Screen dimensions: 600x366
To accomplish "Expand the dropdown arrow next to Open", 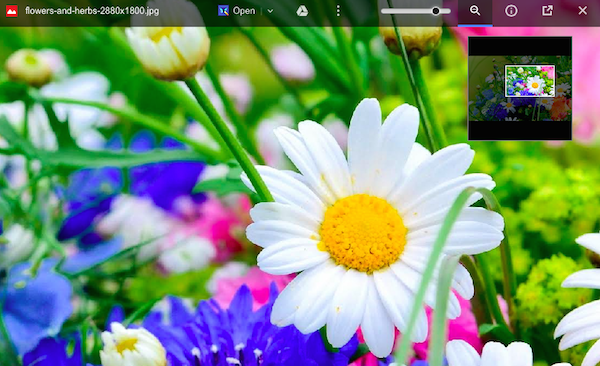I will coord(270,11).
